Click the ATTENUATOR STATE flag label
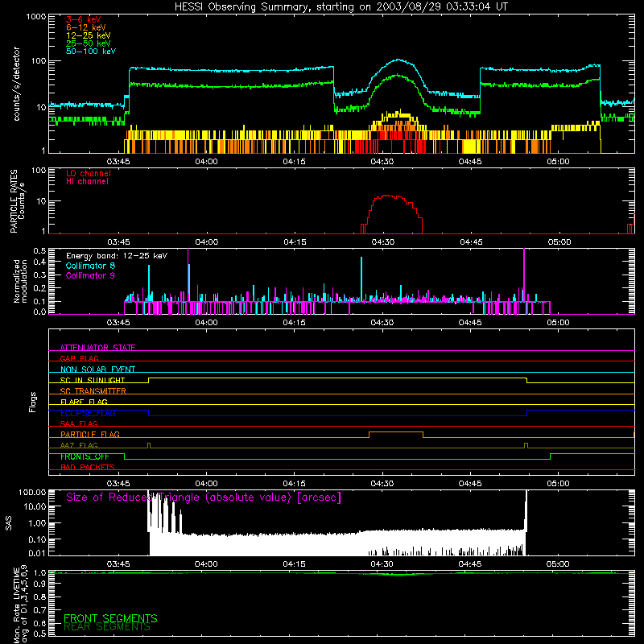The width and height of the screenshot is (644, 644). 97,348
